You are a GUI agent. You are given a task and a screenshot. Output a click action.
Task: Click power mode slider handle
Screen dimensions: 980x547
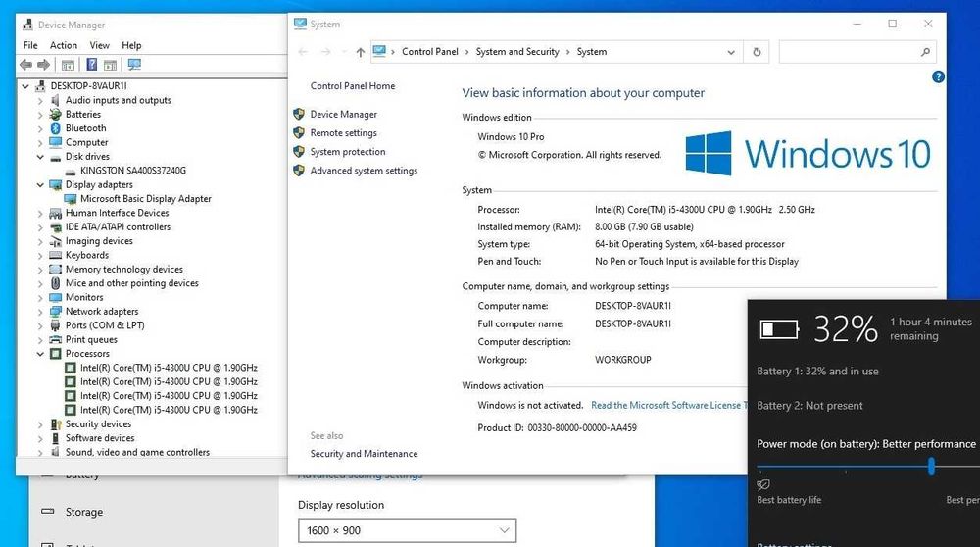(931, 466)
